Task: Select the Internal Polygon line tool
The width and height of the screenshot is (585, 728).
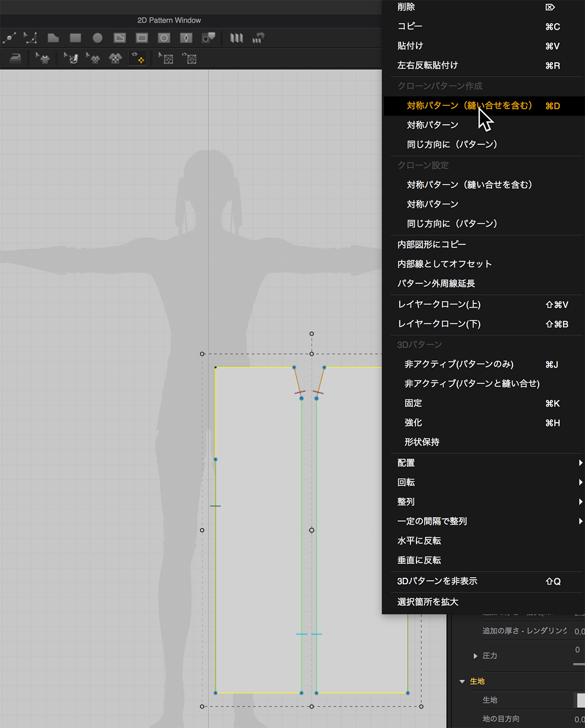Action: [x=119, y=38]
